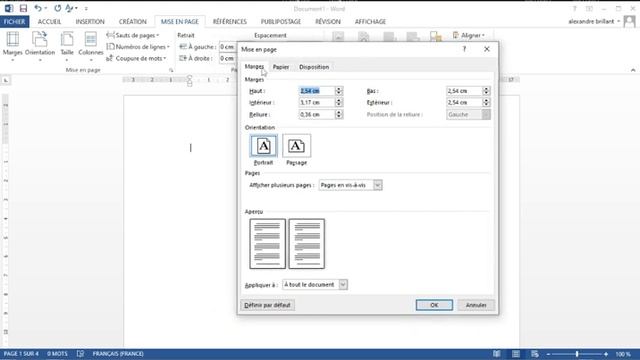Switch to AFFICHAGE ribbon tab

point(370,22)
